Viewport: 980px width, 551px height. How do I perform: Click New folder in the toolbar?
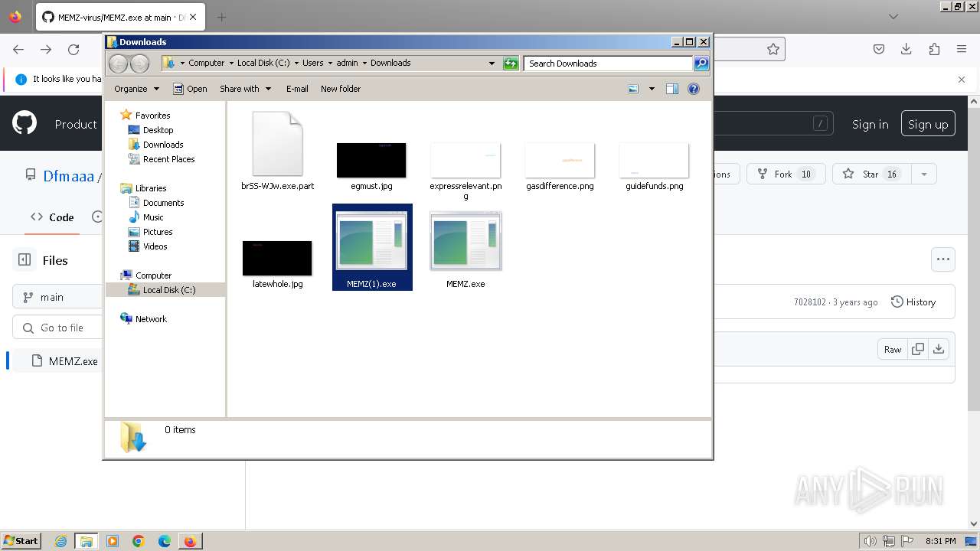click(x=341, y=89)
